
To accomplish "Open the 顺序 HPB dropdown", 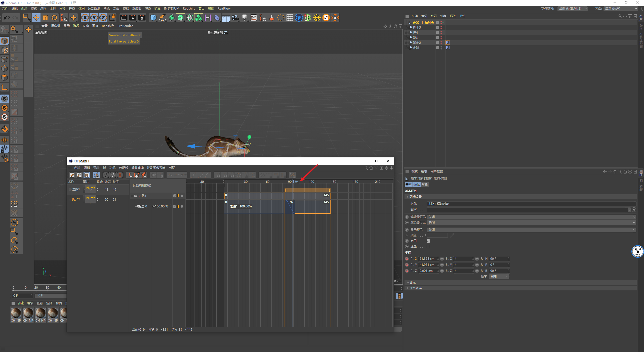I will (x=499, y=277).
